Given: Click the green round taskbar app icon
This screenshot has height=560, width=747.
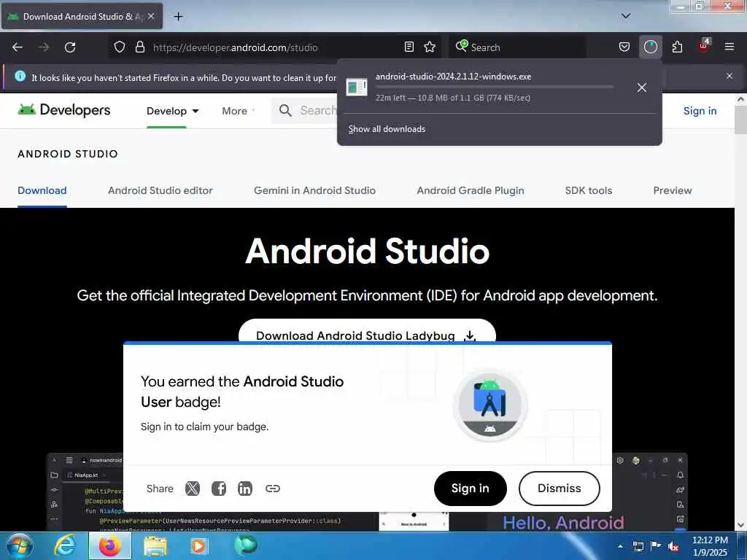Looking at the screenshot, I should [246, 545].
